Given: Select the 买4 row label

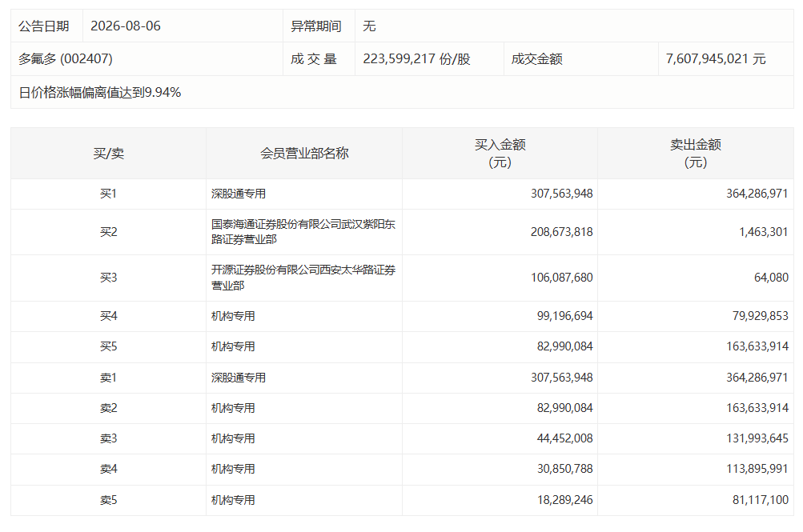Looking at the screenshot, I should (x=109, y=316).
